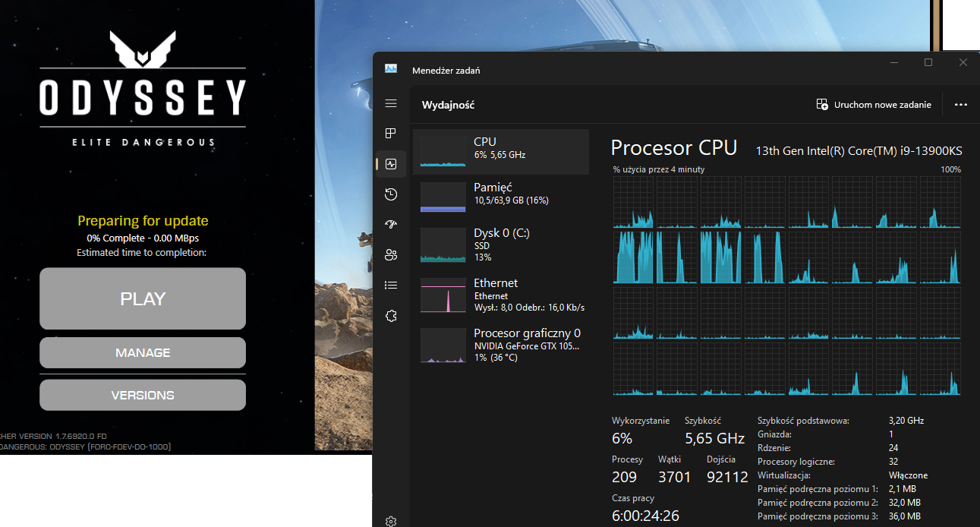The width and height of the screenshot is (980, 527).
Task: Click the Procesory logiczne value 32
Action: (893, 462)
